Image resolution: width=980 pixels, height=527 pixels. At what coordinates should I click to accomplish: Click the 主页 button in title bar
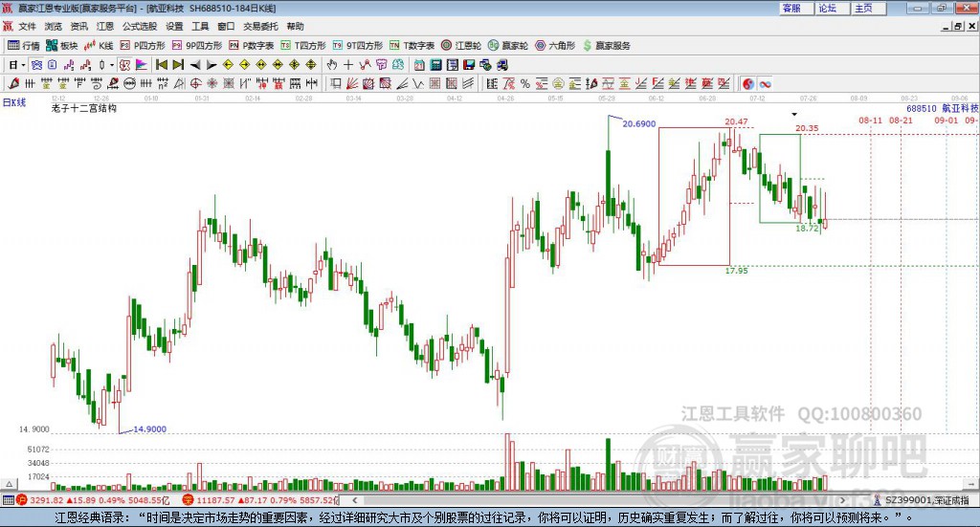click(869, 8)
